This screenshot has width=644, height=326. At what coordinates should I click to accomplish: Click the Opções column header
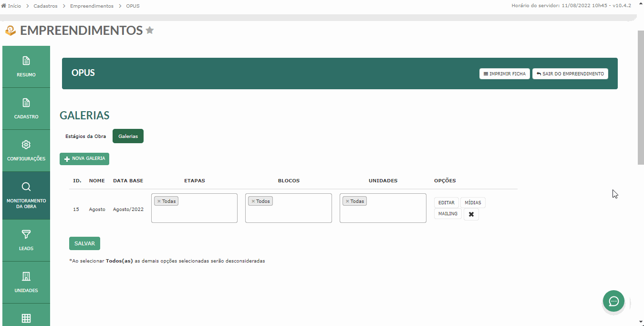(x=445, y=181)
